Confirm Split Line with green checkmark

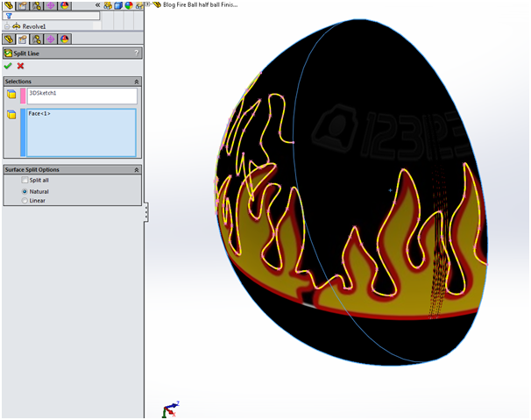pos(8,66)
